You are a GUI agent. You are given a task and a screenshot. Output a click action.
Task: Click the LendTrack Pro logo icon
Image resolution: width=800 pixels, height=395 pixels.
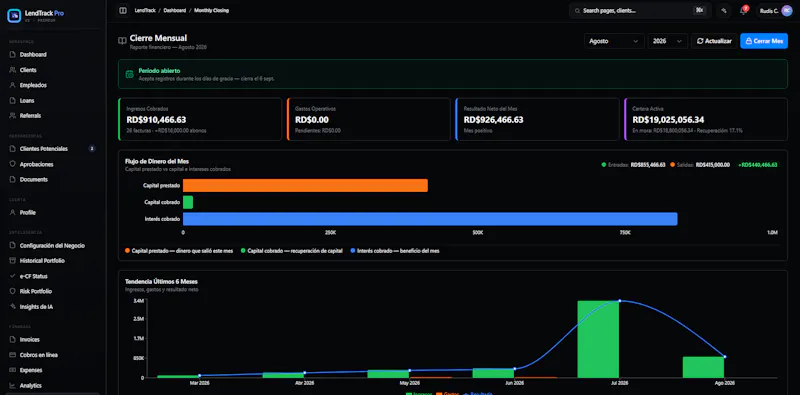point(14,16)
